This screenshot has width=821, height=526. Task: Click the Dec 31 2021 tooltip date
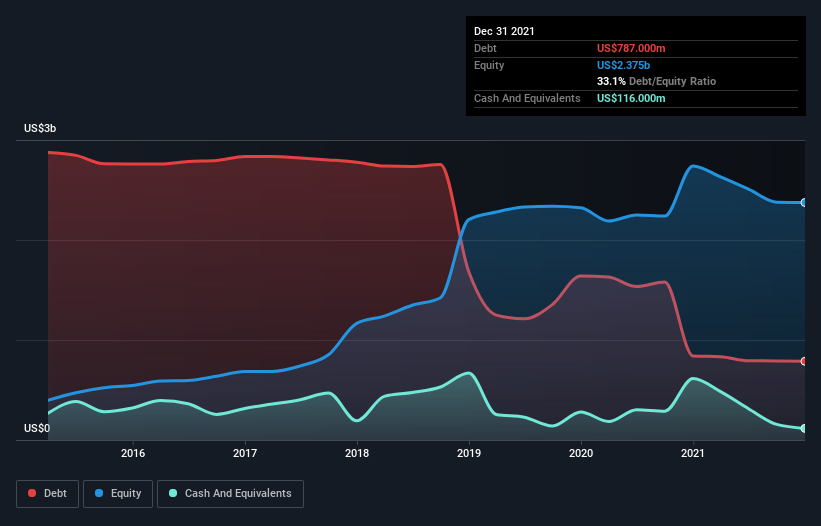click(504, 31)
